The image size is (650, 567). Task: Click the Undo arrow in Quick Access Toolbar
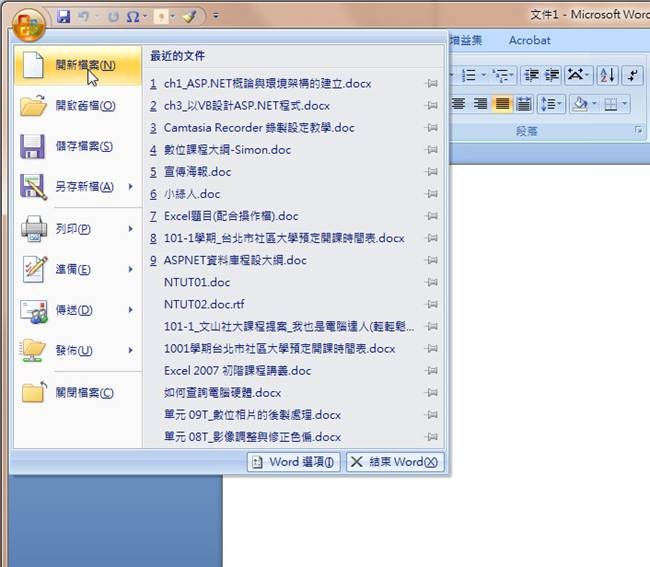tap(84, 17)
